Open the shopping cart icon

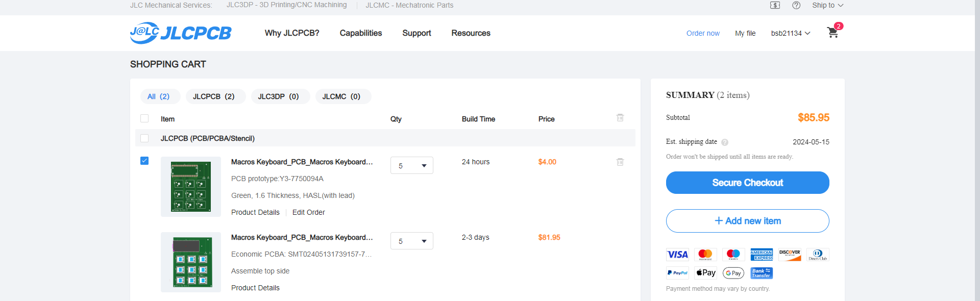pos(832,33)
